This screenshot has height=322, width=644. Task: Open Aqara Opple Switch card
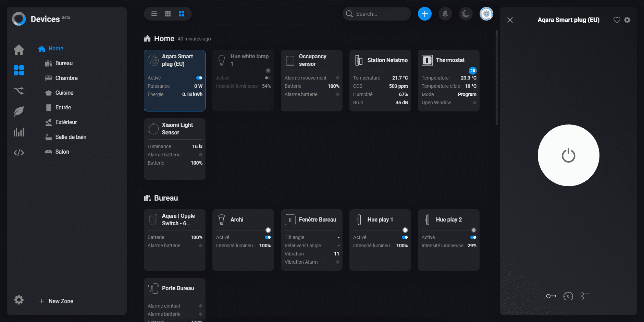tap(175, 240)
